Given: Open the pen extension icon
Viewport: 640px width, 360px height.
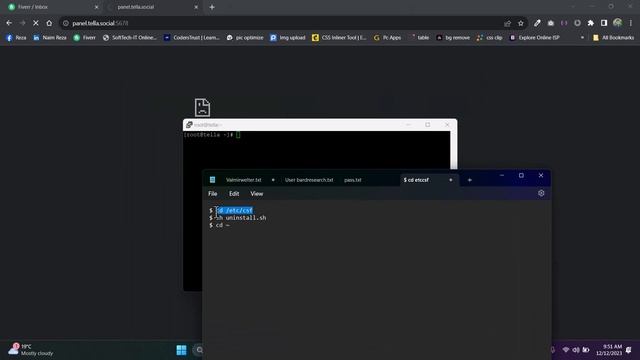Looking at the screenshot, I should (x=537, y=23).
